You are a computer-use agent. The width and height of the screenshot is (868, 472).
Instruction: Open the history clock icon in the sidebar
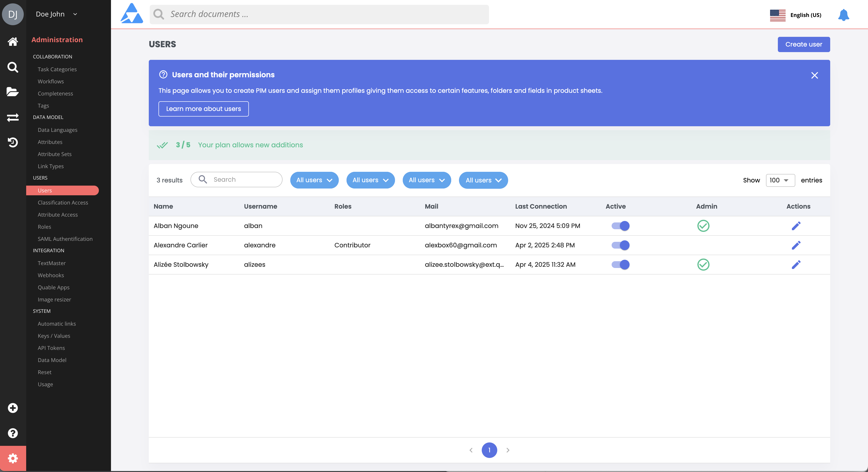[x=13, y=142]
